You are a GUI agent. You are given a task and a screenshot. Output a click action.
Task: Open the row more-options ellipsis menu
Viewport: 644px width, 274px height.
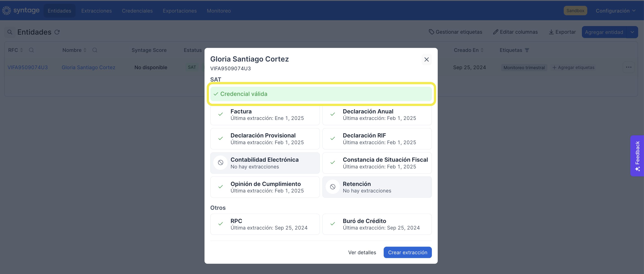tap(629, 67)
